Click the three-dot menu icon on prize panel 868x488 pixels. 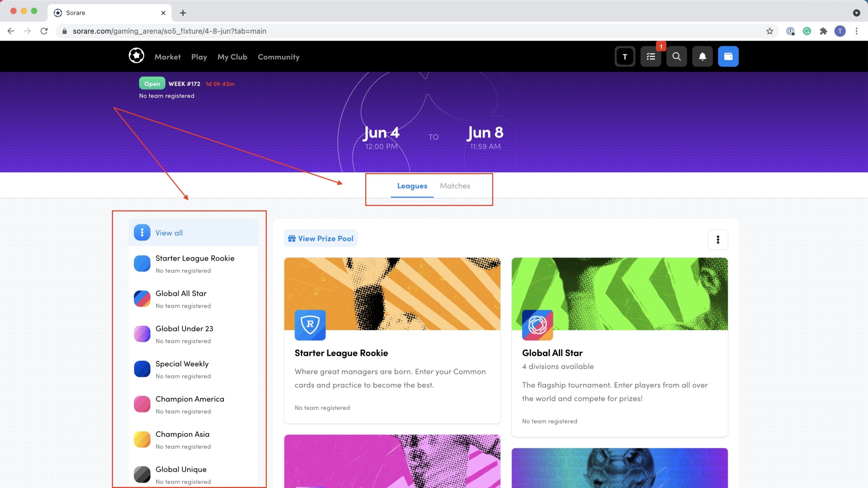[718, 239]
